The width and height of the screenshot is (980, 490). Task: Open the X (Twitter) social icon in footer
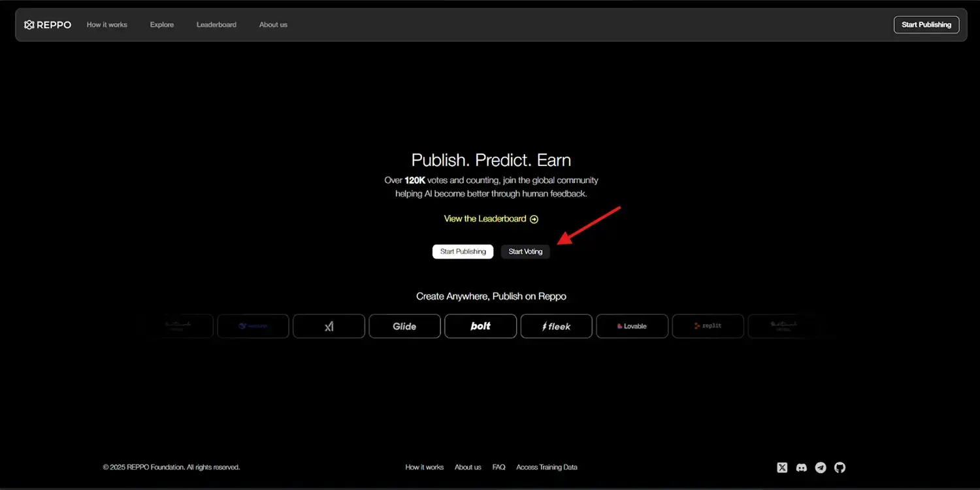[782, 467]
